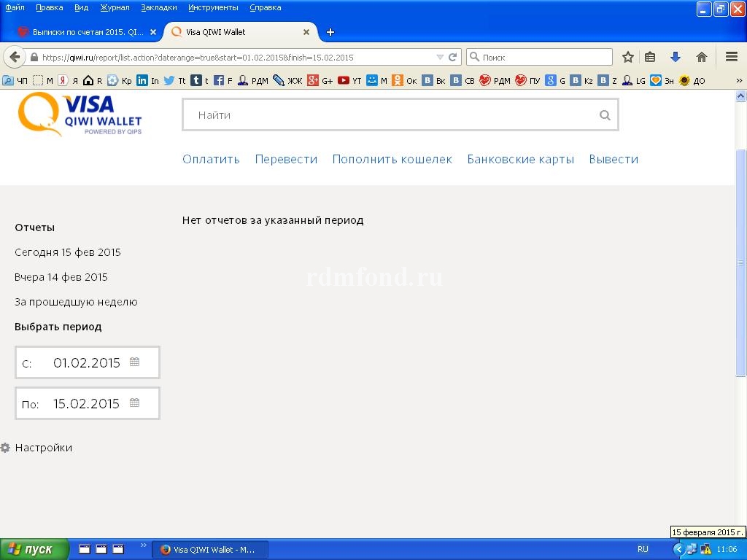747x560 pixels.
Task: Open the Зн heart bookmark
Action: click(x=662, y=80)
